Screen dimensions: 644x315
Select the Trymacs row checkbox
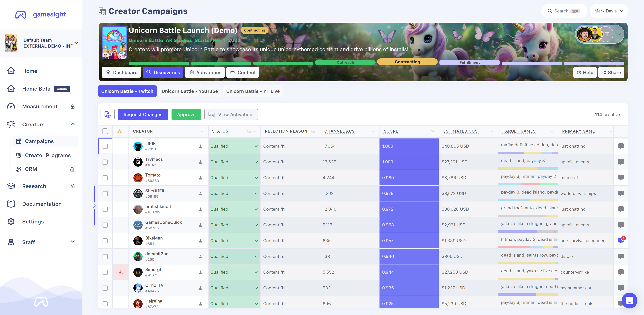105,162
